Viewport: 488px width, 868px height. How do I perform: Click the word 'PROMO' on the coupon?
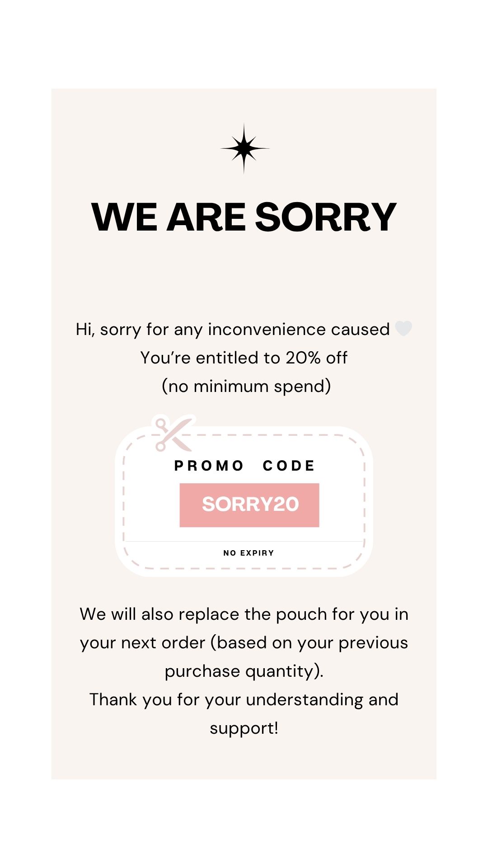(209, 466)
